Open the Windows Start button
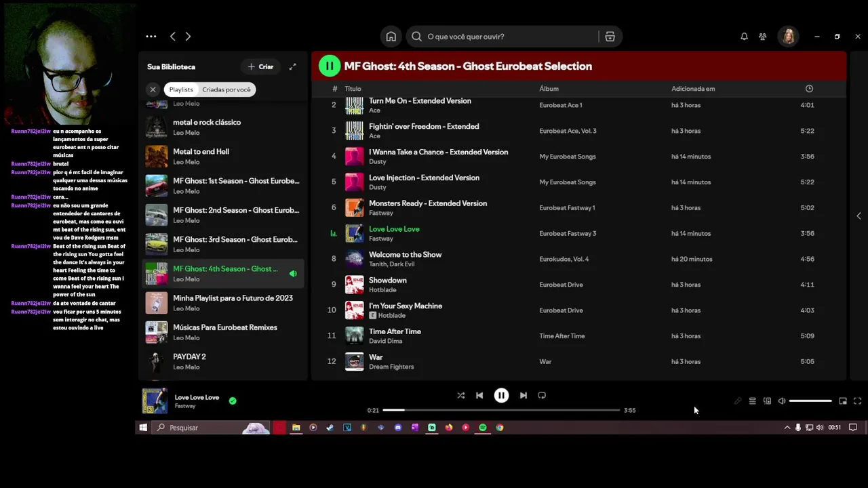The width and height of the screenshot is (868, 488). pos(143,428)
